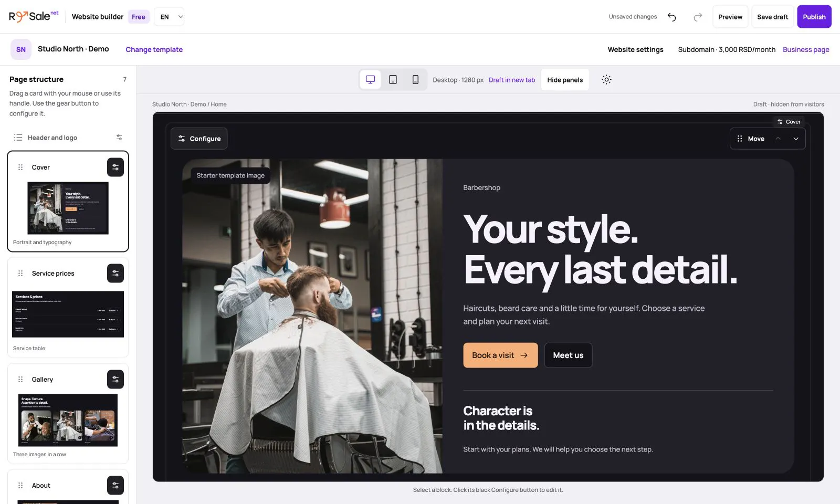Open About card configure settings icon
This screenshot has height=504, width=840.
(115, 486)
